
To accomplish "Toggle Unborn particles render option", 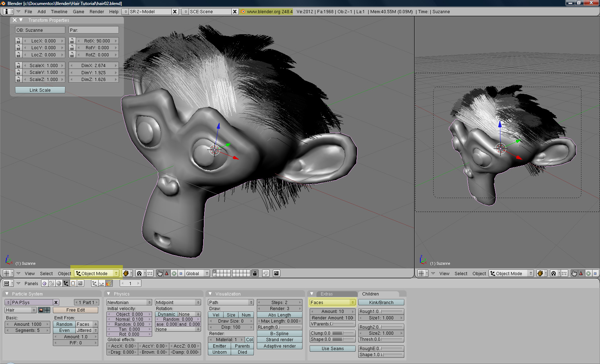I will [219, 352].
